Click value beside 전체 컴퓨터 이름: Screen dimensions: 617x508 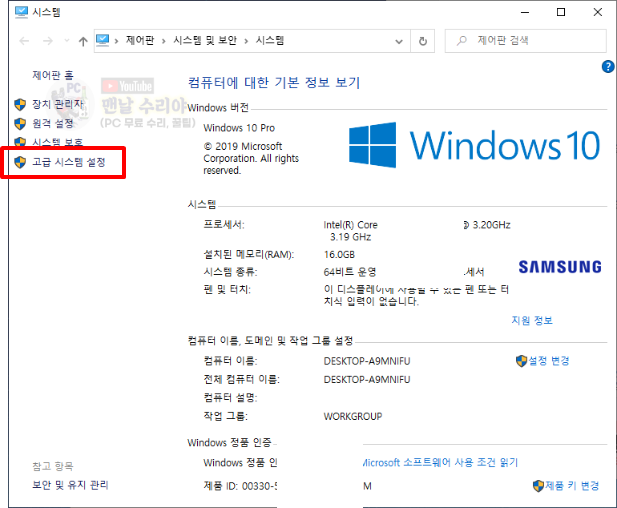point(367,379)
